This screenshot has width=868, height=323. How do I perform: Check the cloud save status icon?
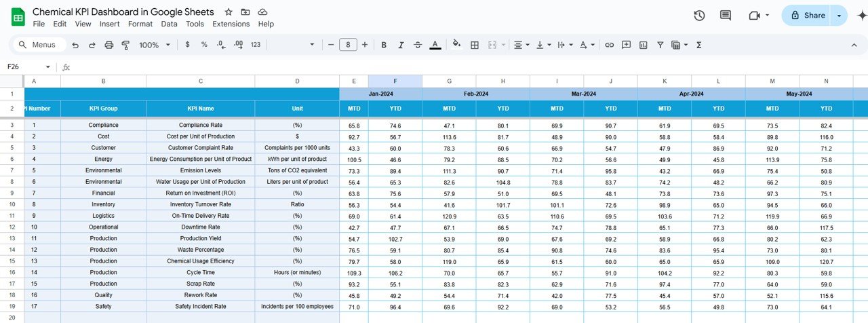click(x=262, y=12)
